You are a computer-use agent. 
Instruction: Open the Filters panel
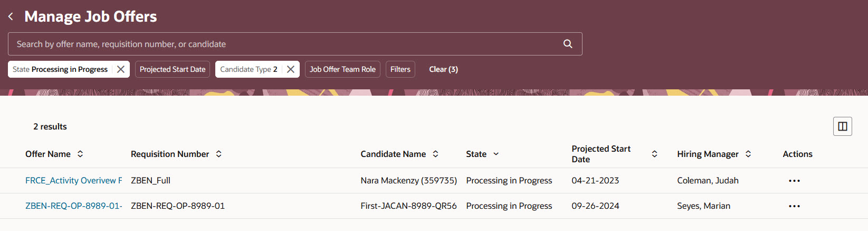coord(400,69)
